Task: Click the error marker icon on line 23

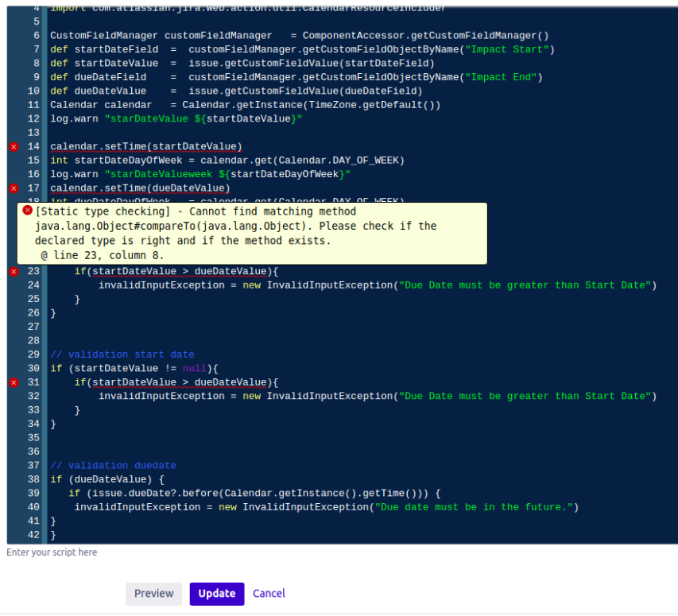Action: coord(13,271)
